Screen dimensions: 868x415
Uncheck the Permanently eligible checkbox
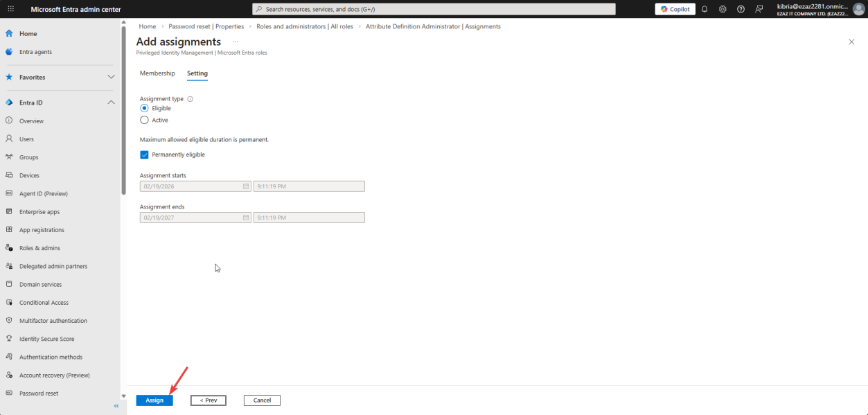pyautogui.click(x=144, y=154)
